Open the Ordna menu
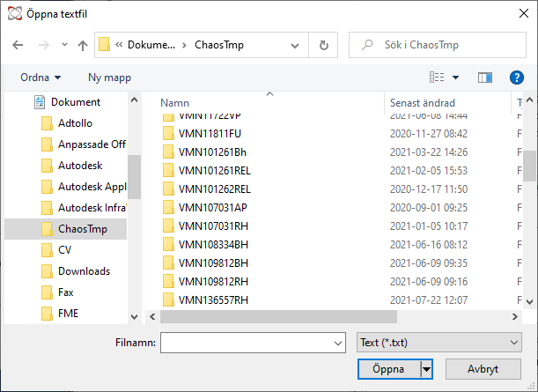 click(41, 78)
